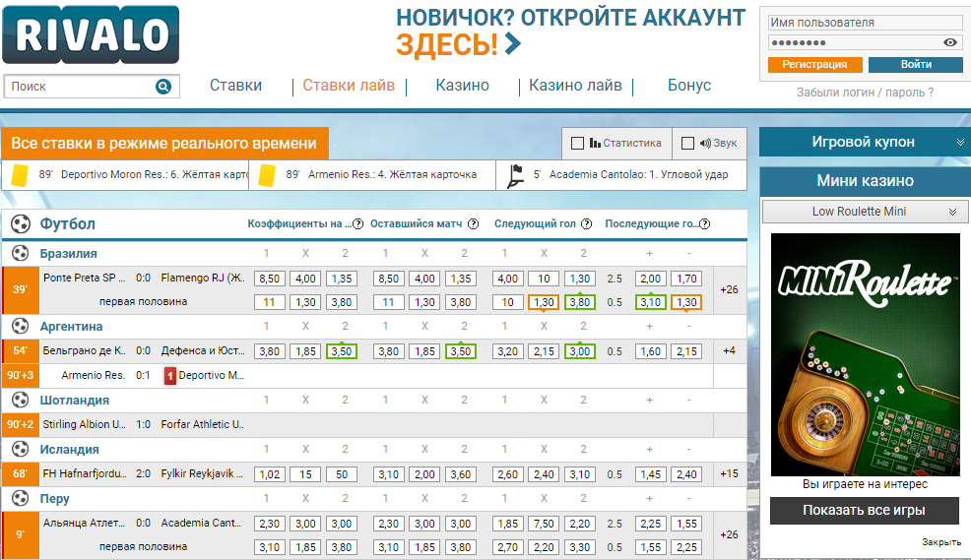Select odds 3,20 next goal for Бельграно

[x=508, y=351]
